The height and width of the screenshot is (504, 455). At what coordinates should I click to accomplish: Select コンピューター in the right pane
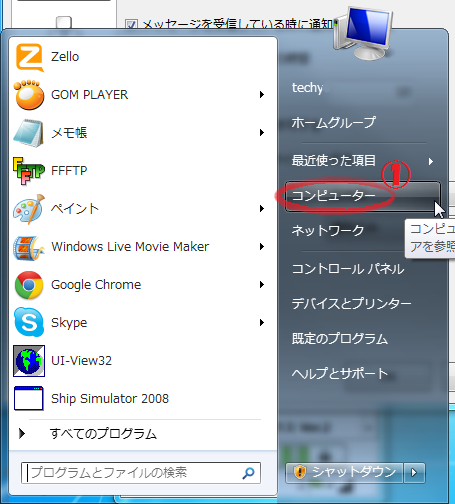[363, 196]
